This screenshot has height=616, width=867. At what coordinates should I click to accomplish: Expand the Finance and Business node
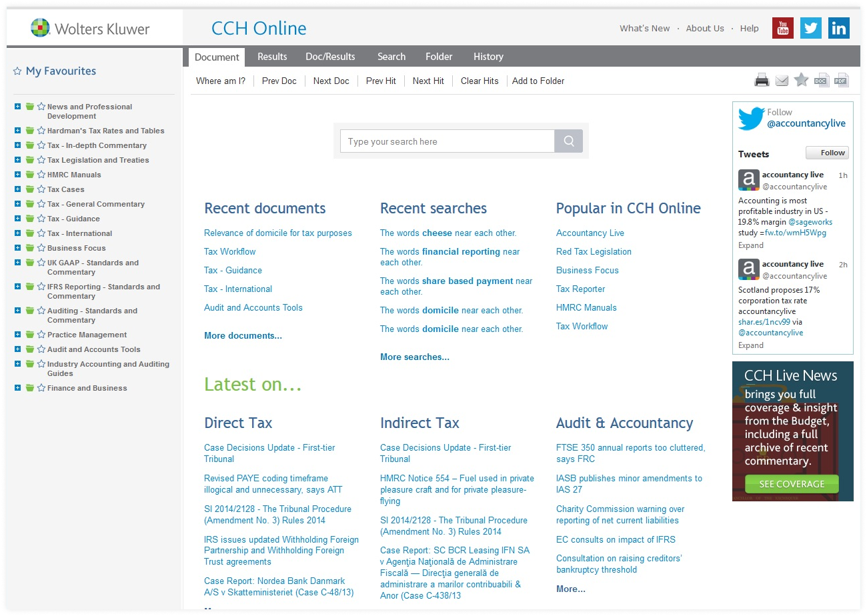click(18, 388)
